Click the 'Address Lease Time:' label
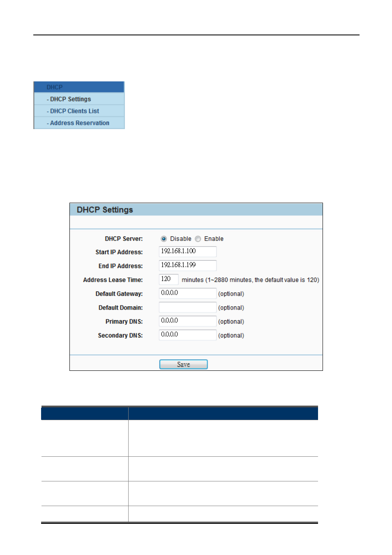This screenshot has height=555, width=392. point(113,280)
